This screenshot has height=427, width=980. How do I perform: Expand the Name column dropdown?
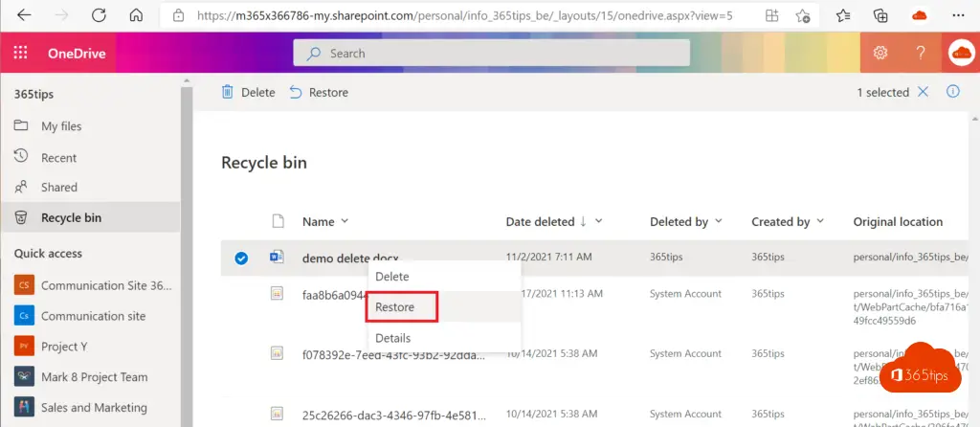pyautogui.click(x=345, y=221)
